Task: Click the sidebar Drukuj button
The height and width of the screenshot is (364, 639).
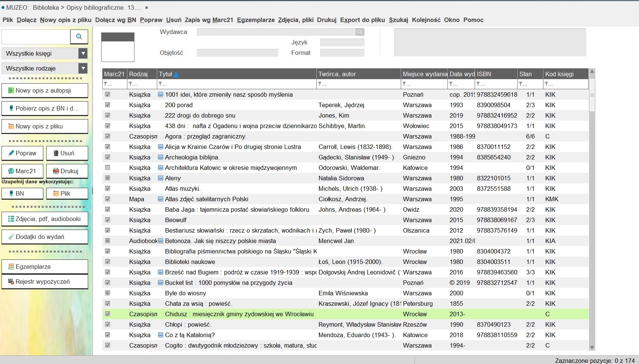Action: (67, 171)
